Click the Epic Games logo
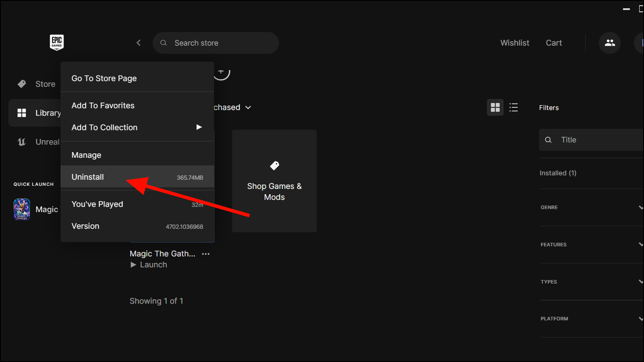 (57, 43)
